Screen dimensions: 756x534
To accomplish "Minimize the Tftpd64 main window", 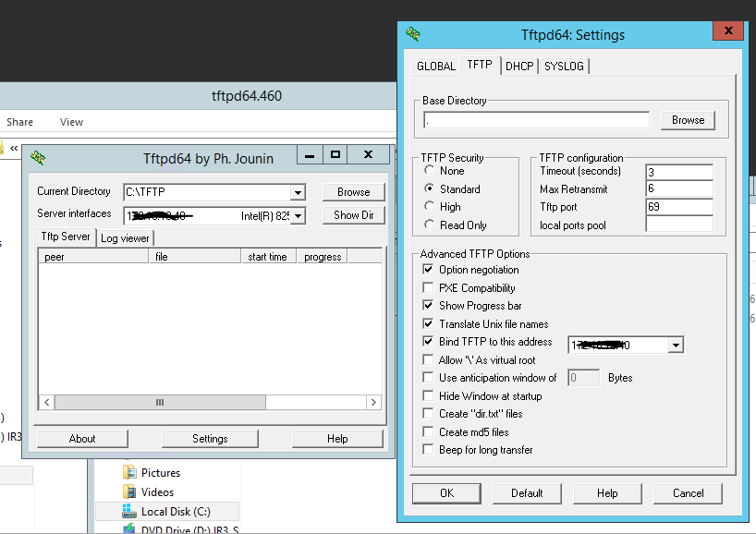I will point(310,155).
